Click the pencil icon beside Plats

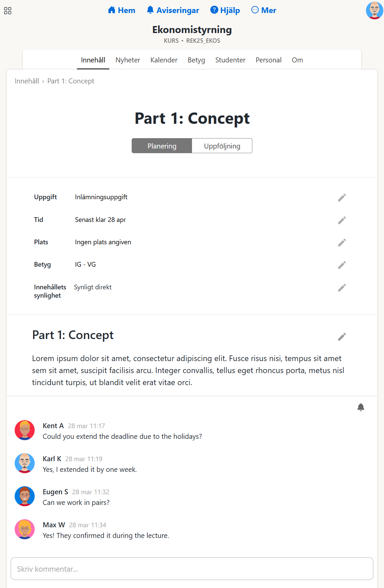click(x=342, y=243)
